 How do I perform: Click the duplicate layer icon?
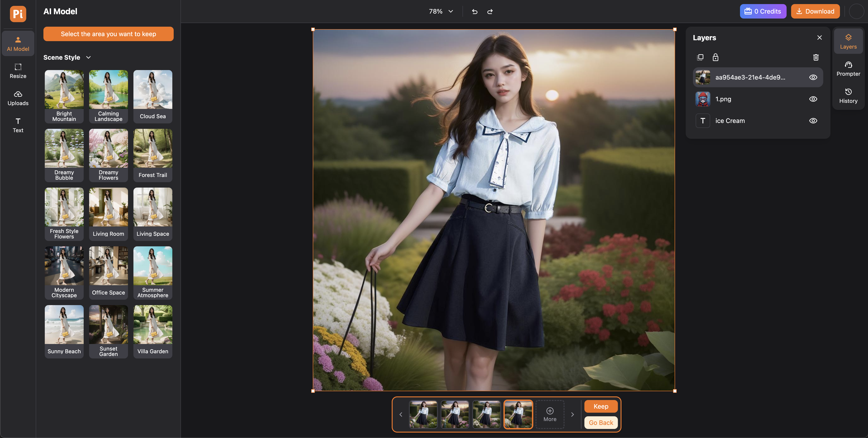(x=700, y=57)
